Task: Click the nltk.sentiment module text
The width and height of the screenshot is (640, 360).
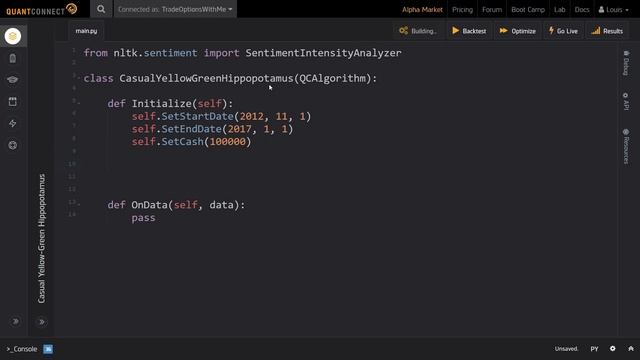Action: pos(155,53)
